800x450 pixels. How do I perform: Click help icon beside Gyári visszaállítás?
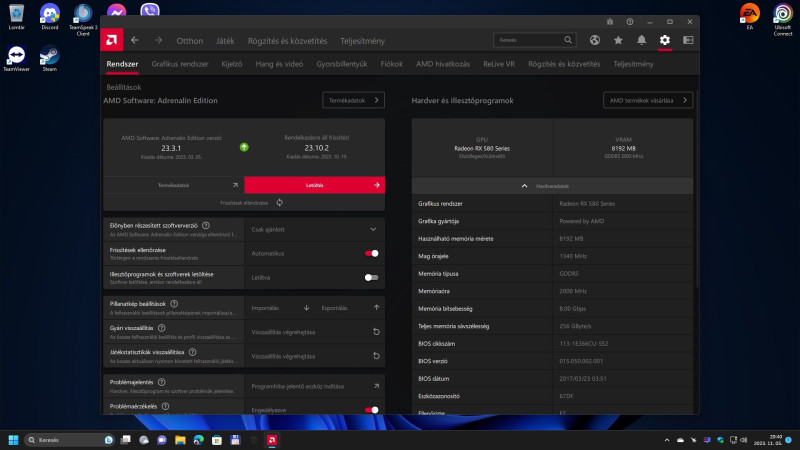[162, 328]
